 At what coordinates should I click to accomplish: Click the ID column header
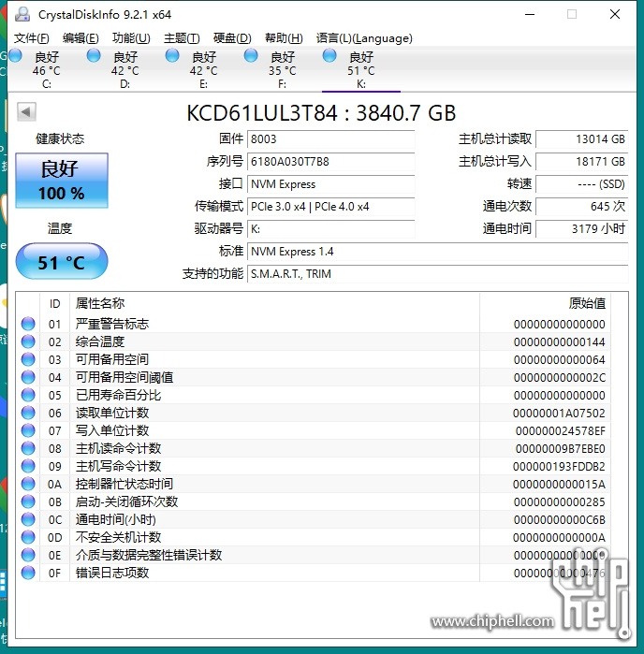pos(54,304)
